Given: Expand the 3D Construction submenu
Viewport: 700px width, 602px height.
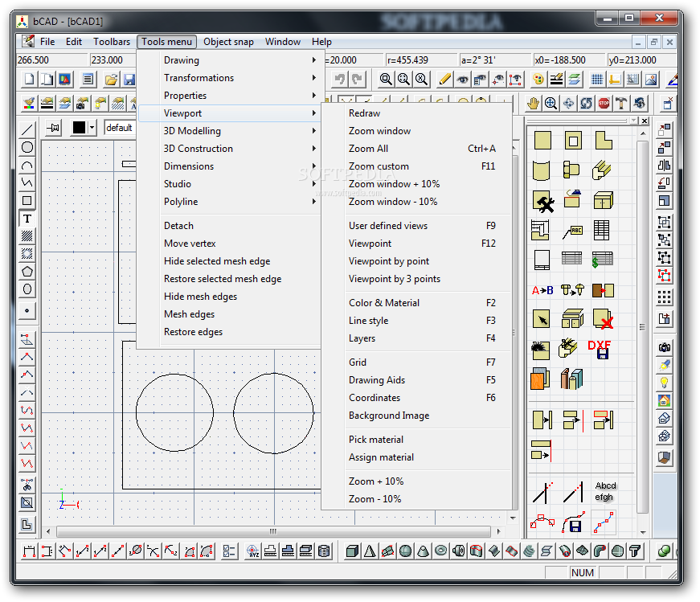Looking at the screenshot, I should [x=229, y=149].
